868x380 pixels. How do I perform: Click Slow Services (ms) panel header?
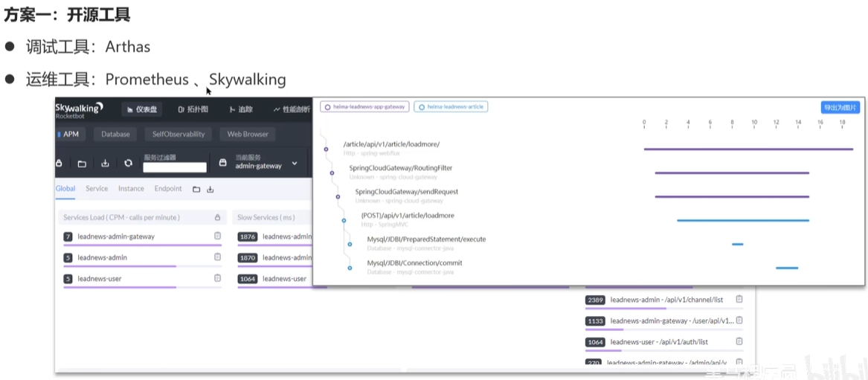(272, 217)
